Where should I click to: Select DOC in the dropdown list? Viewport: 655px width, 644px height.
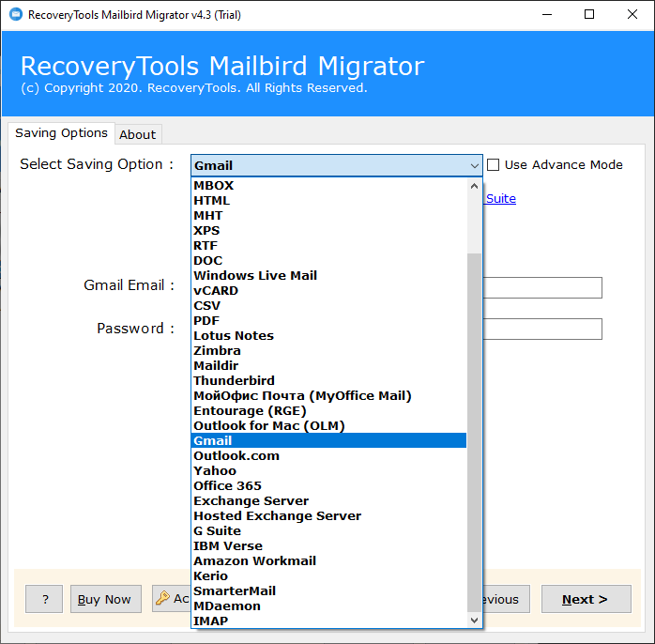coord(328,261)
